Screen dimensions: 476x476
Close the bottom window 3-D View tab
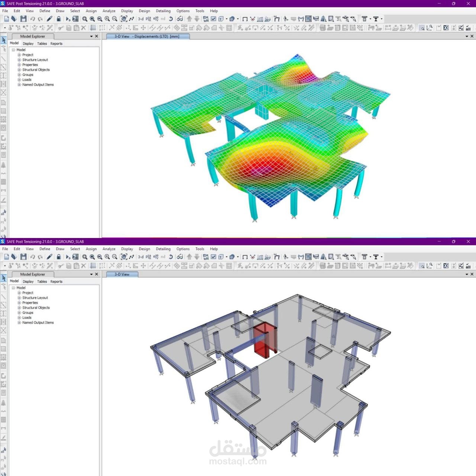(x=472, y=274)
